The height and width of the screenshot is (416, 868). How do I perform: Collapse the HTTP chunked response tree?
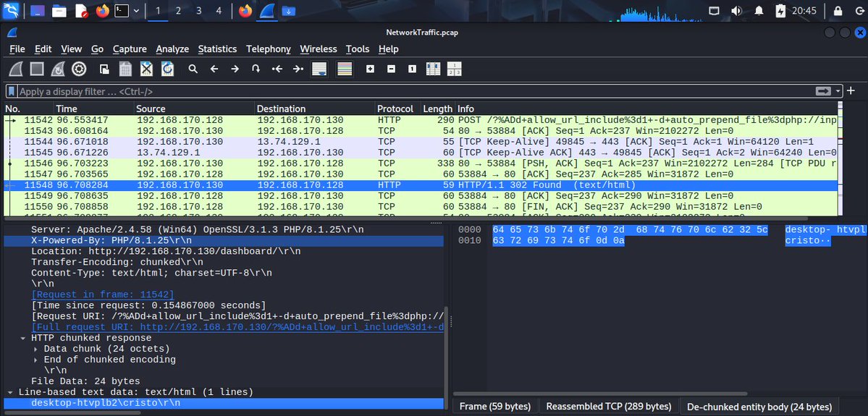[23, 338]
